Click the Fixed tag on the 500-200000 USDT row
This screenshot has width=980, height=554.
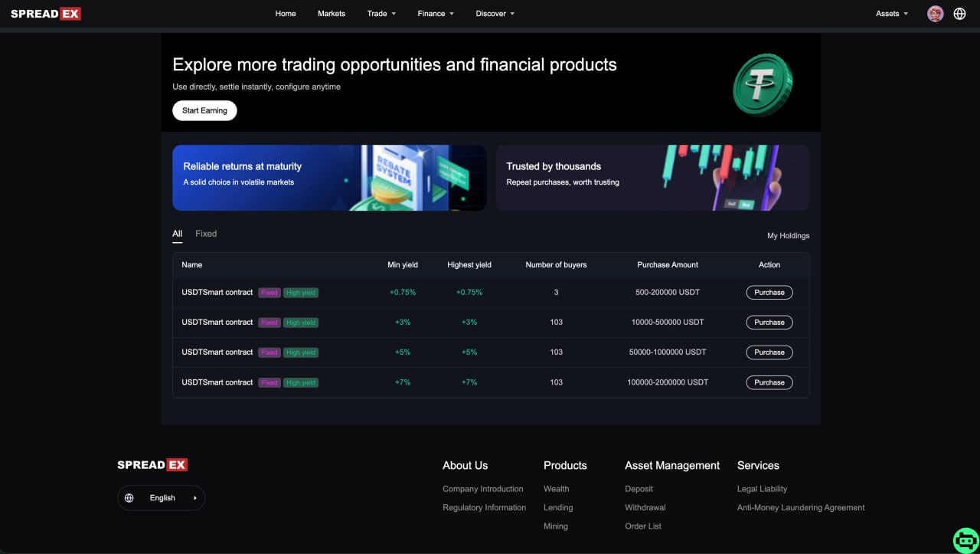pos(269,293)
